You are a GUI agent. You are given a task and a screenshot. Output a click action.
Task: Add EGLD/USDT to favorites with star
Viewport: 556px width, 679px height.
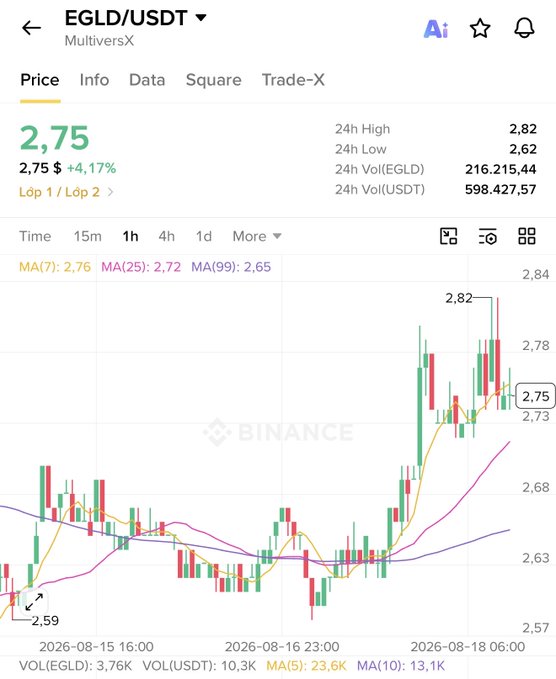480,29
